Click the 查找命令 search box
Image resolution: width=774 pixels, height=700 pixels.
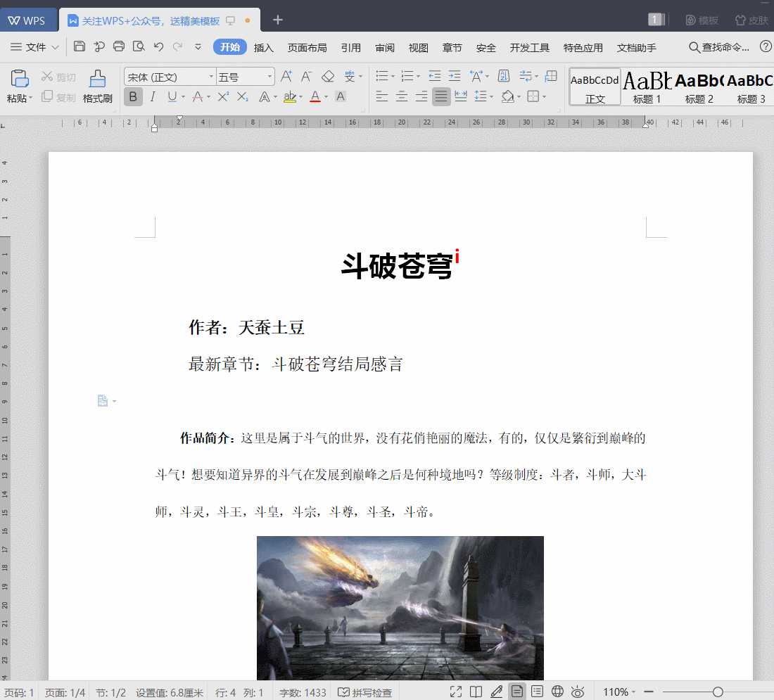pyautogui.click(x=719, y=47)
